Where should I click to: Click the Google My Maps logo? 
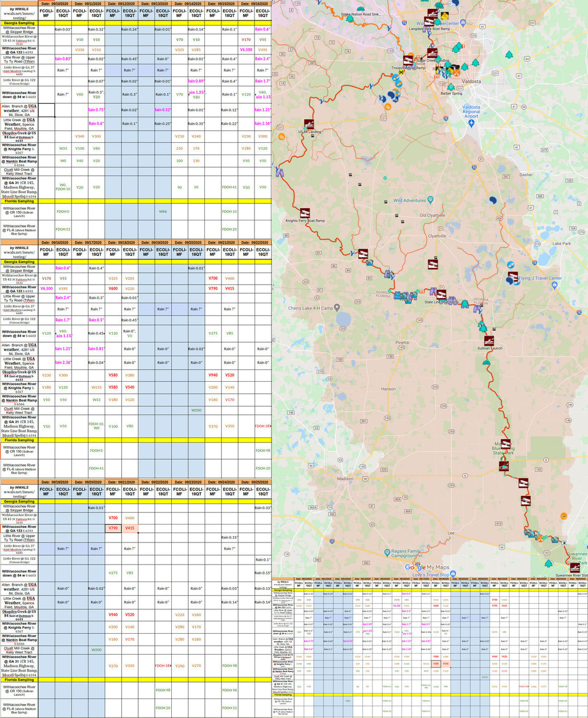[x=427, y=567]
